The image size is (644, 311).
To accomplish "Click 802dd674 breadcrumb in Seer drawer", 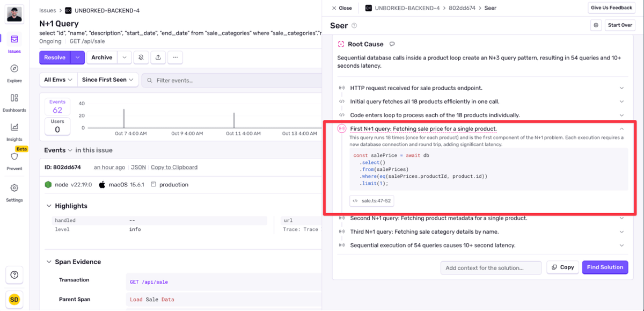I will click(x=461, y=8).
